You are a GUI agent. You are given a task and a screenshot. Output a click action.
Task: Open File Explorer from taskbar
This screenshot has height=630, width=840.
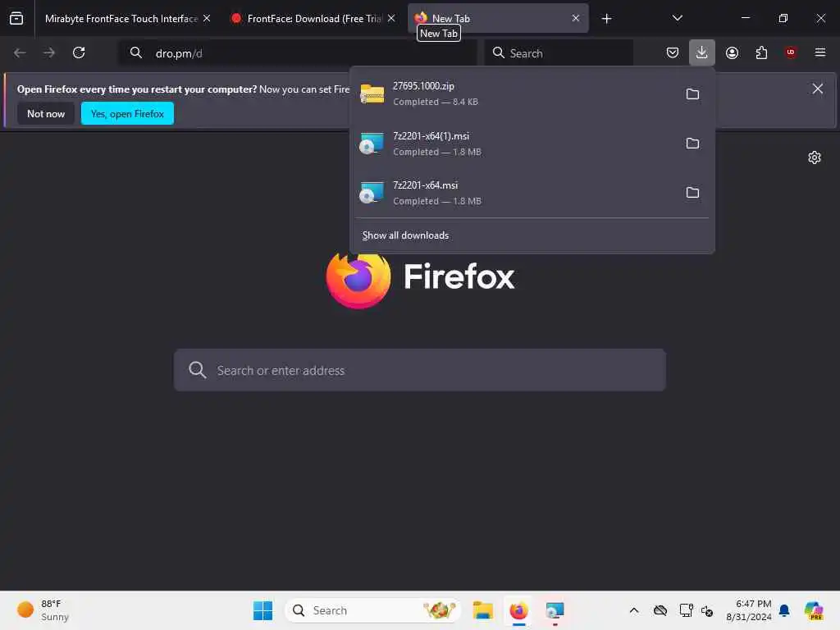482,610
